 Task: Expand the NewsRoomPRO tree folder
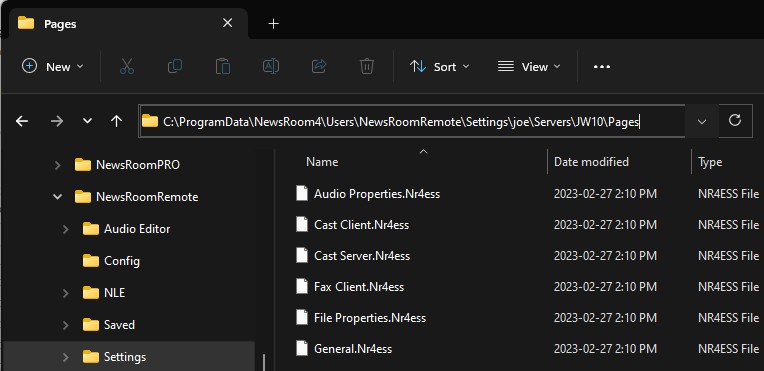(x=57, y=165)
